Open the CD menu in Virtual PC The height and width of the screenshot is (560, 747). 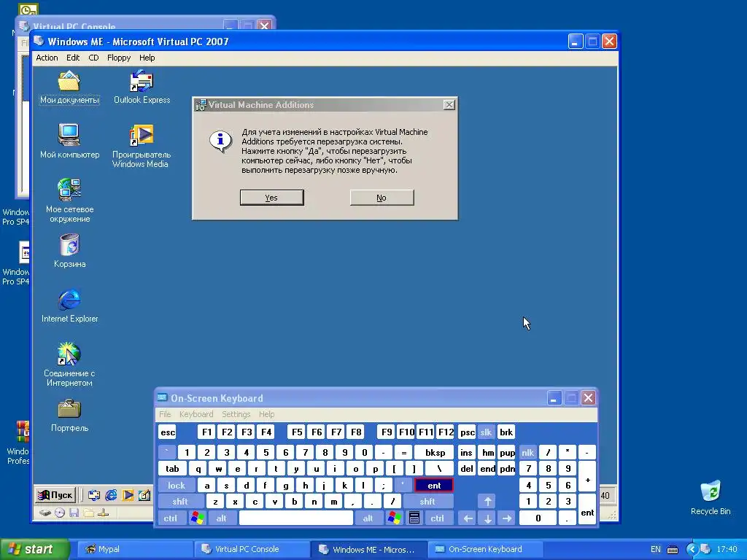click(93, 58)
